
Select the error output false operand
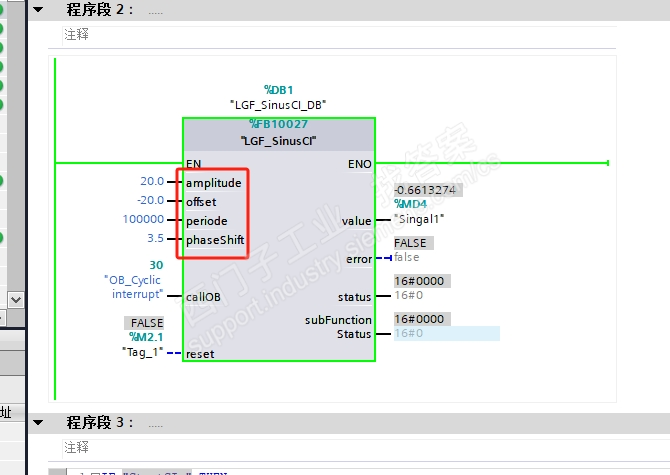coord(406,257)
